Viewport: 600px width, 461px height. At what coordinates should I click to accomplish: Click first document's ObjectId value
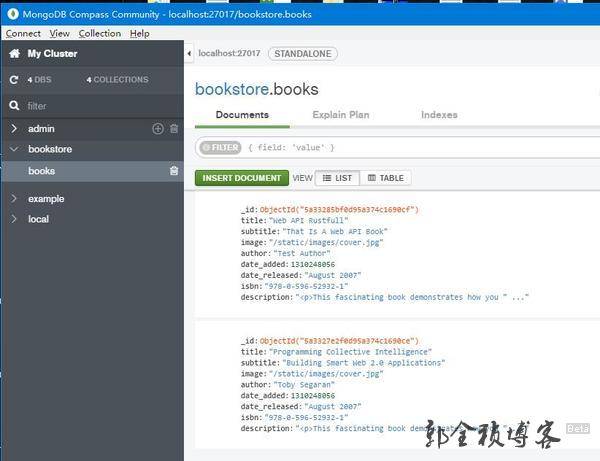click(x=339, y=209)
